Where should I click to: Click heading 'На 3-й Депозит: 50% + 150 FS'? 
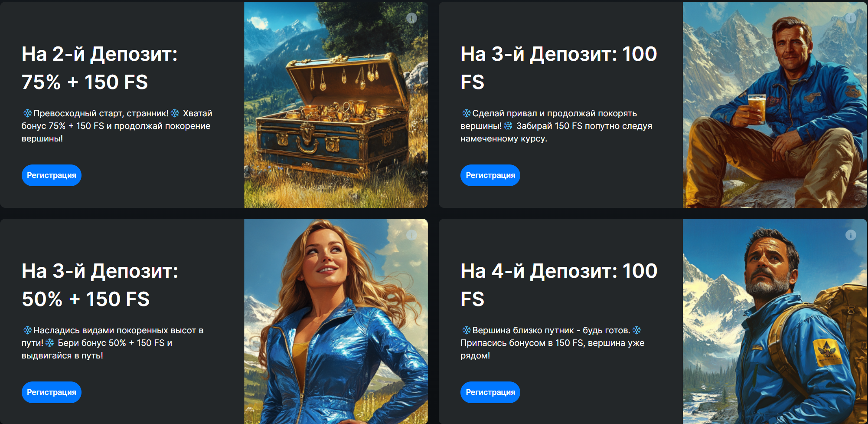pos(100,285)
